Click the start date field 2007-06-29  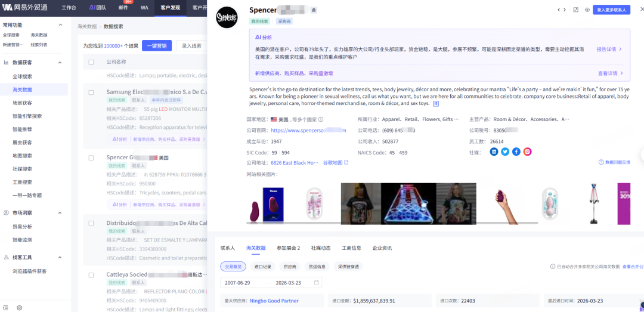238,282
